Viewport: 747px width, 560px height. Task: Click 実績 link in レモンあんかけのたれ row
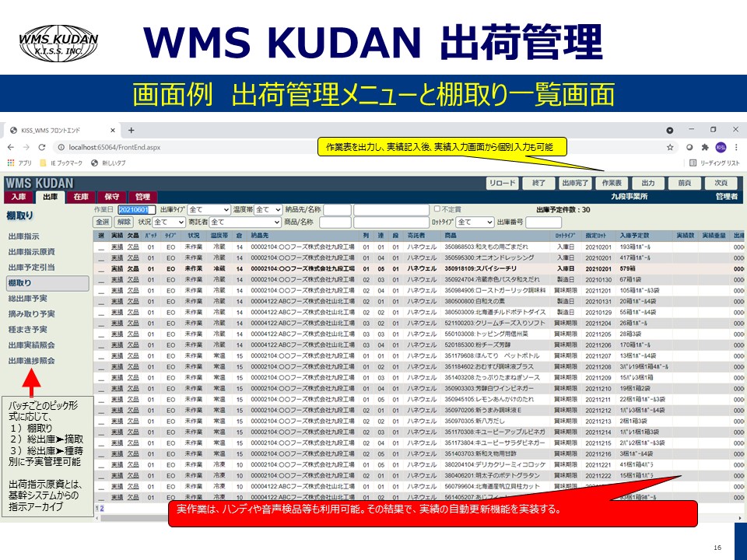point(117,400)
